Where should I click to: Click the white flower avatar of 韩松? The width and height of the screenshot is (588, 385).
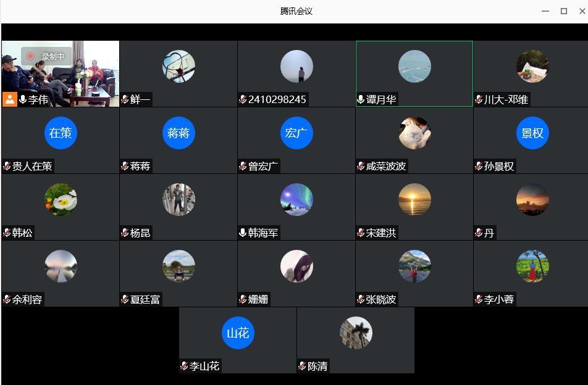coord(61,199)
